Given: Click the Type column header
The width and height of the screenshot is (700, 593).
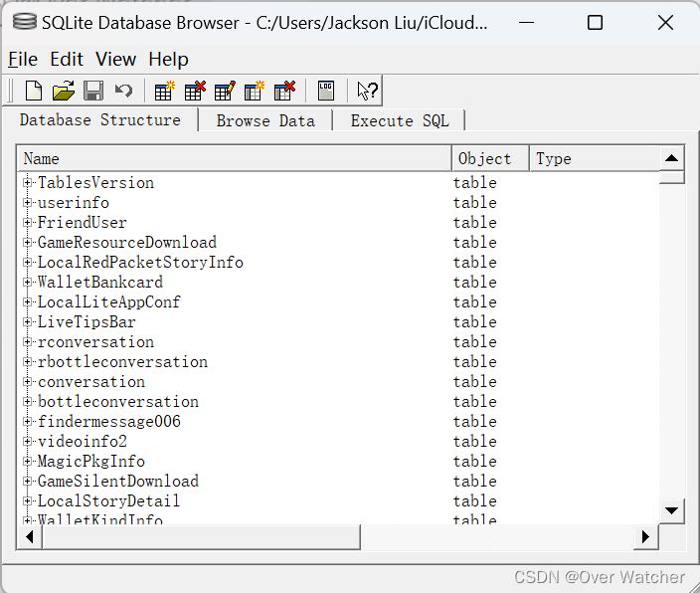Looking at the screenshot, I should (595, 158).
